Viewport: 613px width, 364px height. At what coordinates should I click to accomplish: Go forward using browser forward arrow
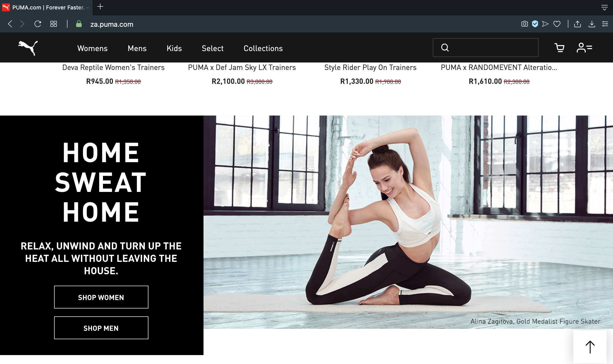pos(22,24)
